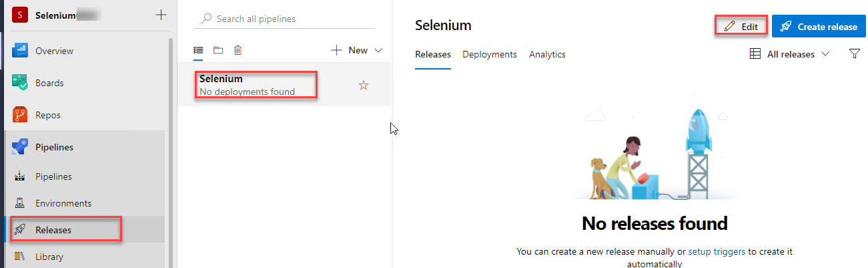Switch to list view of pipelines
868x268 pixels.
click(x=198, y=50)
